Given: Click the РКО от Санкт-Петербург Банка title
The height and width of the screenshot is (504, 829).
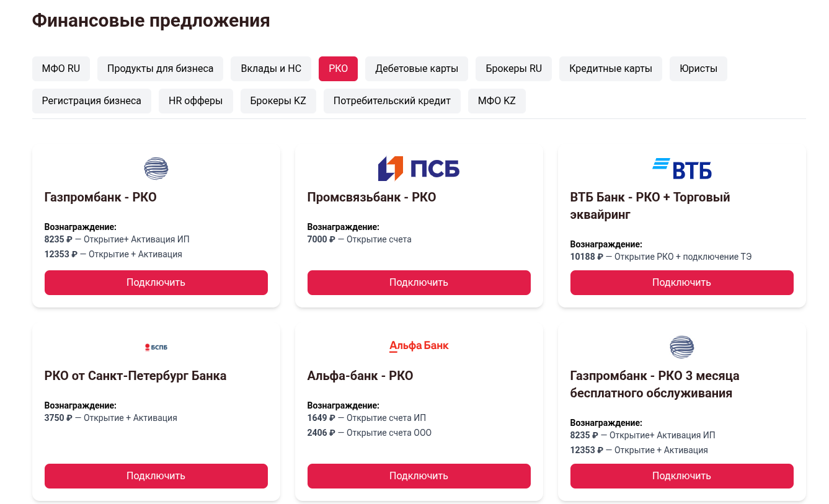Looking at the screenshot, I should (x=135, y=376).
